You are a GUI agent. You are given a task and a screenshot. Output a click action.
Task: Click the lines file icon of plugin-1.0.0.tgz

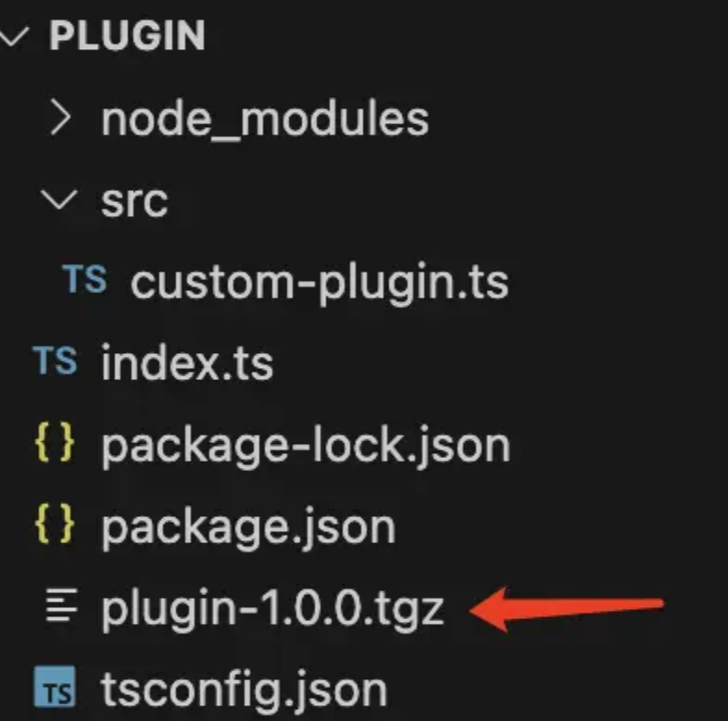tap(61, 605)
